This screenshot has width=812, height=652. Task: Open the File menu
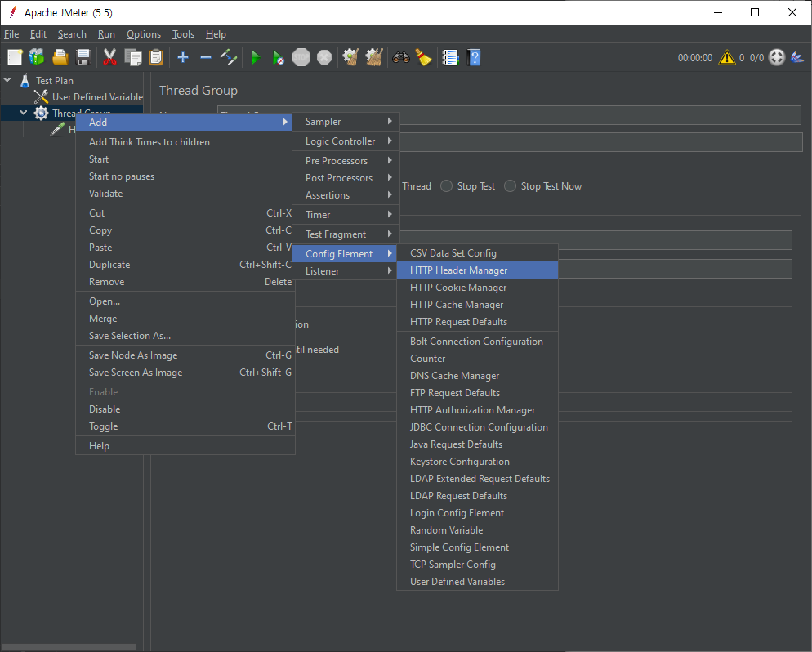tap(11, 34)
